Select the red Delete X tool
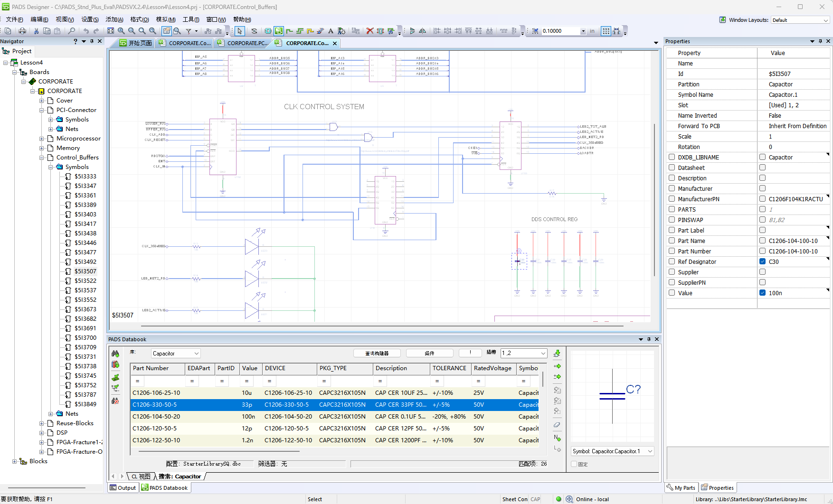Viewport: 833px width, 504px height. tap(369, 31)
